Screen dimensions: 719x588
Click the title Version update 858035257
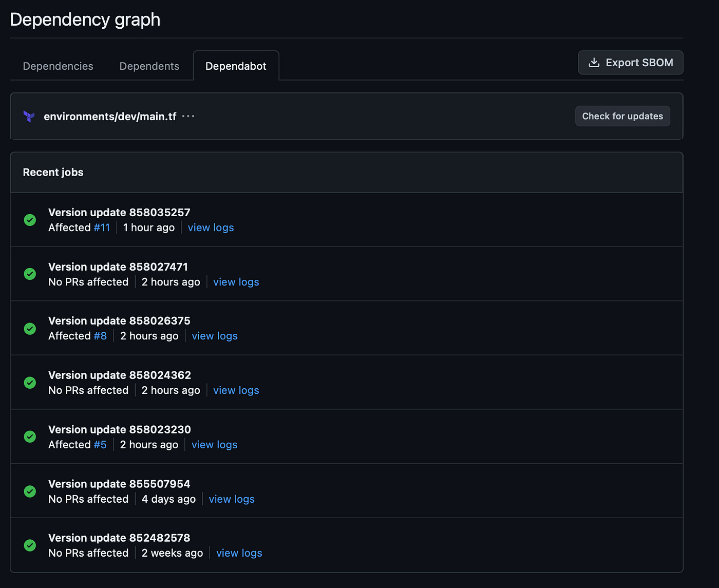[x=119, y=213]
